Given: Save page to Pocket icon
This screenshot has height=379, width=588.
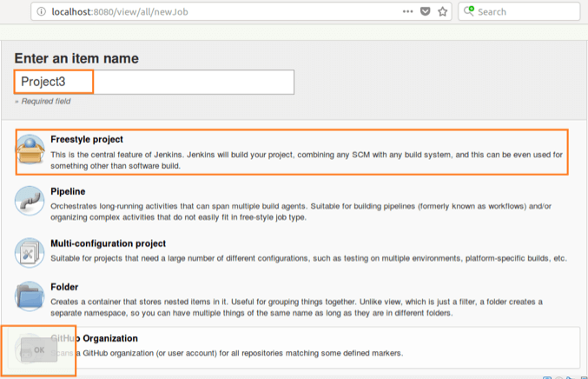Looking at the screenshot, I should (426, 11).
